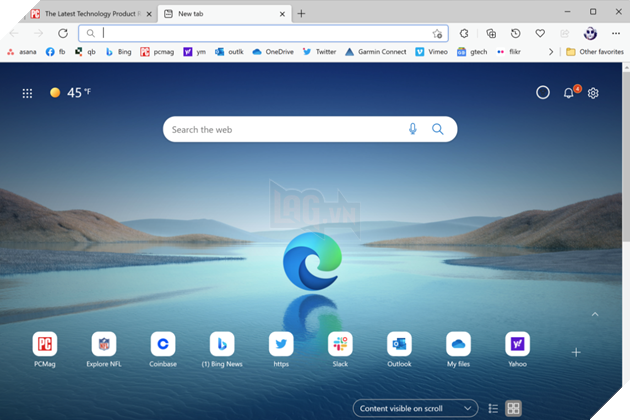Screen dimensions: 630x420
Task: Open the PCMag quick link tile
Action: click(x=45, y=349)
